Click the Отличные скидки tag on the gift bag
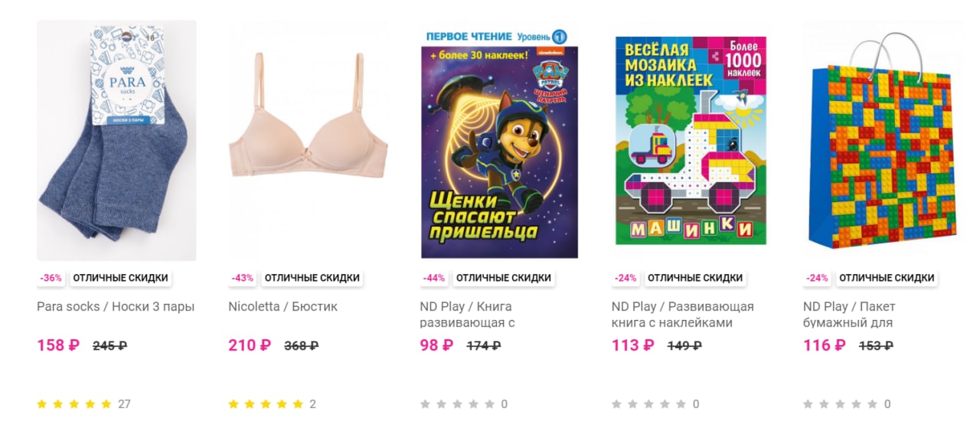 [887, 278]
